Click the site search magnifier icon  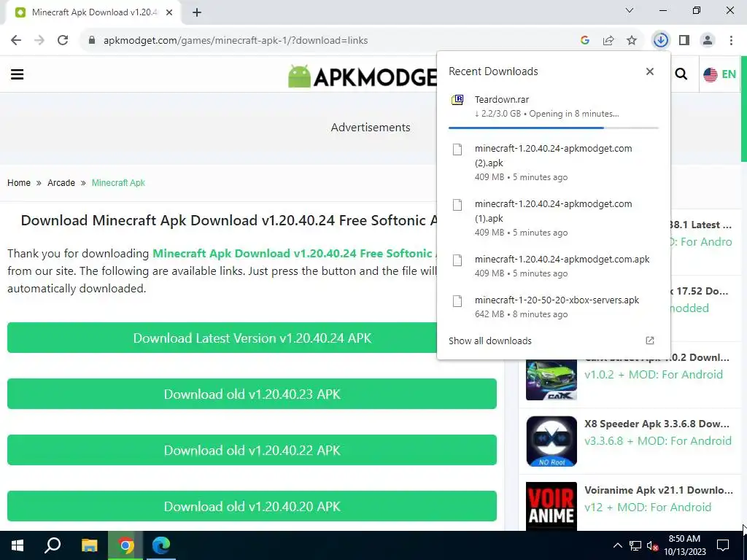681,74
